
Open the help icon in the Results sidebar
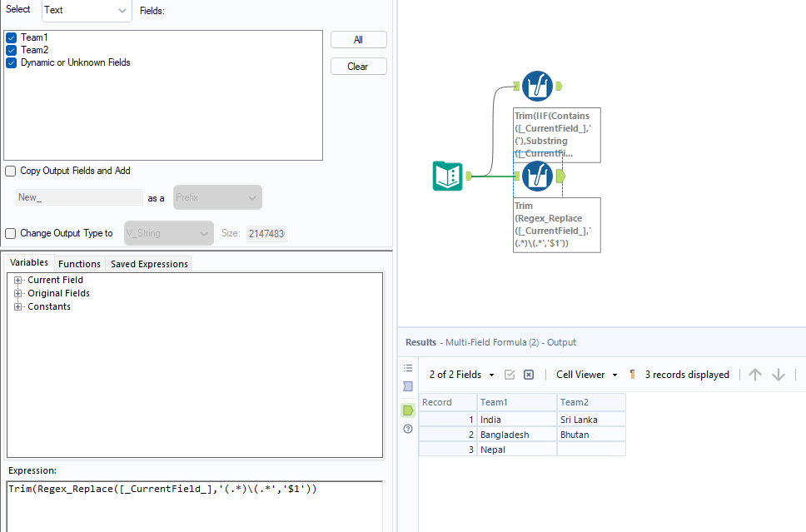407,428
